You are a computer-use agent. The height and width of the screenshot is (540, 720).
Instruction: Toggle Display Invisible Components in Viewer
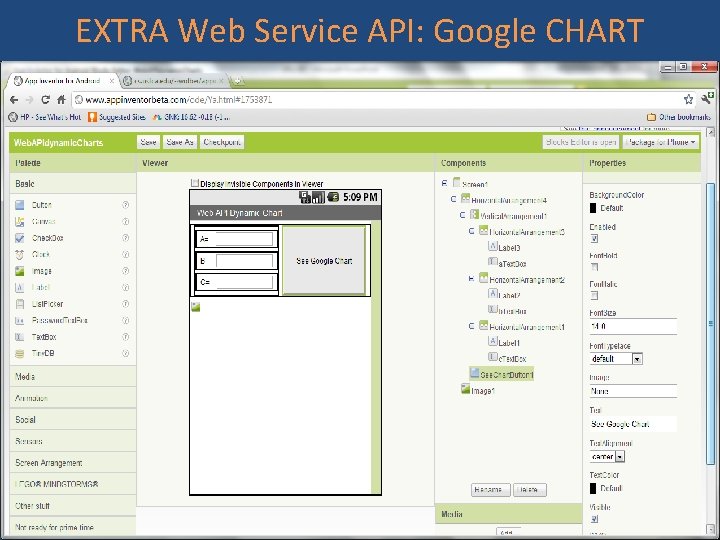click(195, 183)
